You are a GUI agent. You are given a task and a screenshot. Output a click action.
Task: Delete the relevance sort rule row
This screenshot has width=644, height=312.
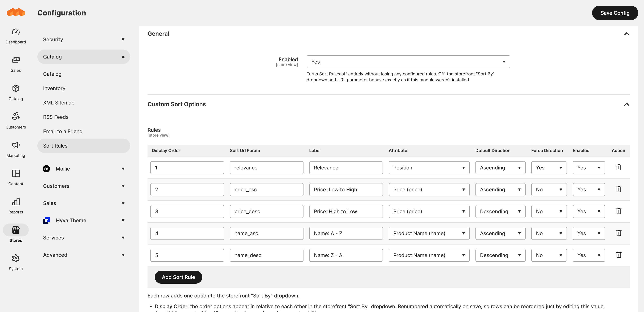click(618, 167)
